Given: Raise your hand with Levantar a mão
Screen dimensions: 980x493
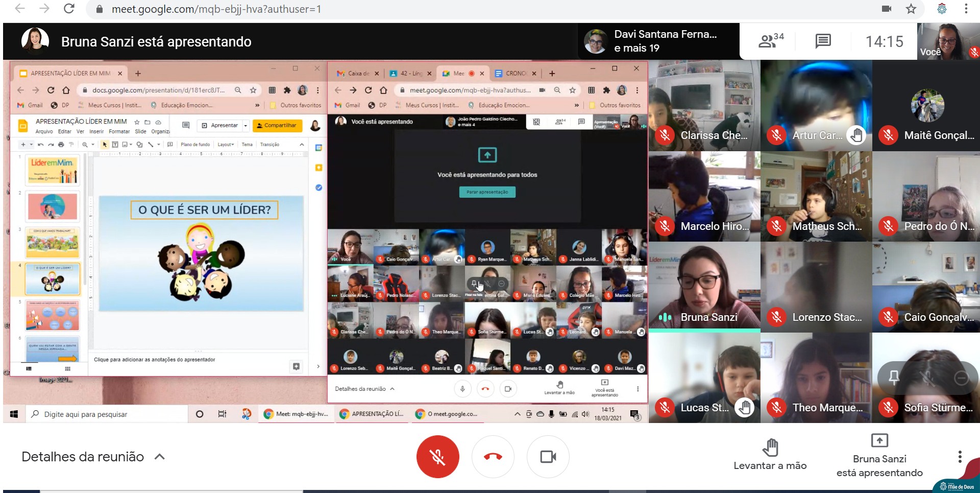Looking at the screenshot, I should pos(770,454).
